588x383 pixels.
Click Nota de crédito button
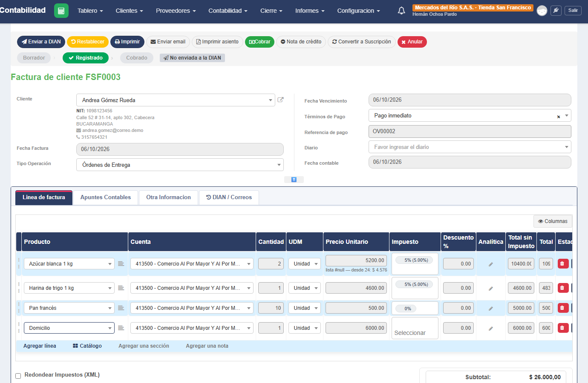(301, 42)
